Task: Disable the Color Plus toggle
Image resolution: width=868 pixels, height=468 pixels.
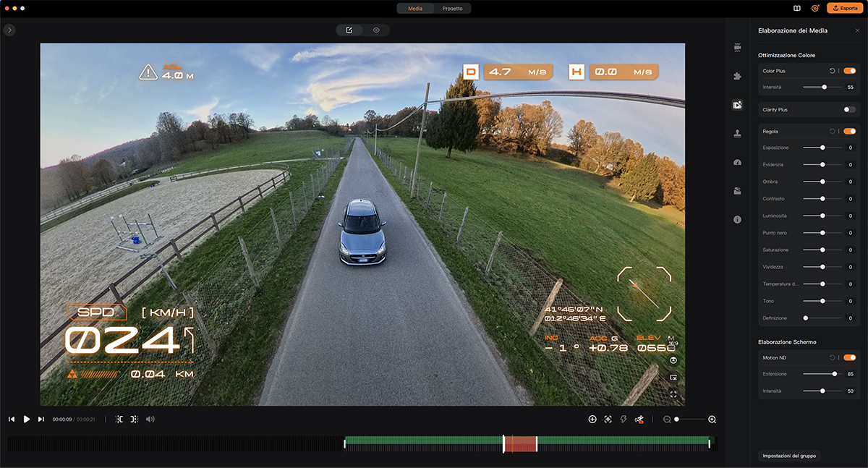Action: tap(849, 71)
